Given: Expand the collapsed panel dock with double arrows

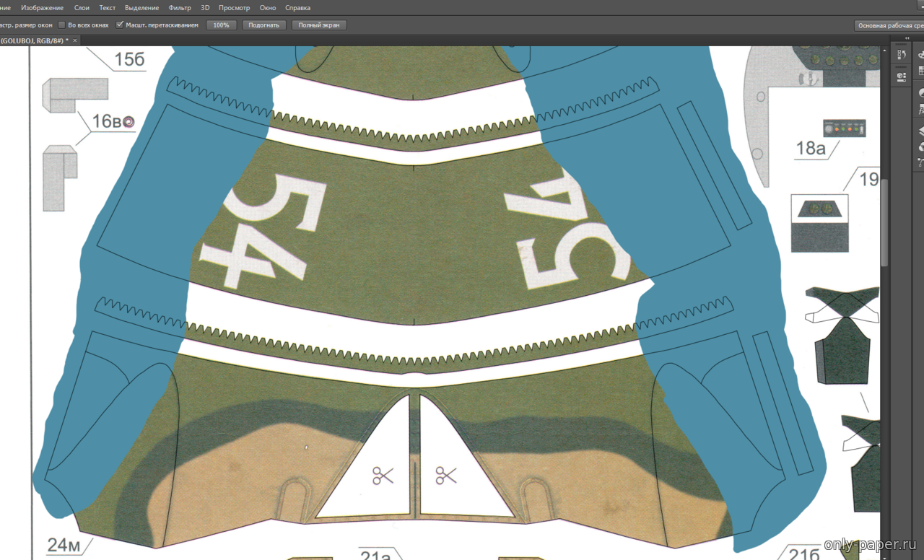Looking at the screenshot, I should (907, 38).
